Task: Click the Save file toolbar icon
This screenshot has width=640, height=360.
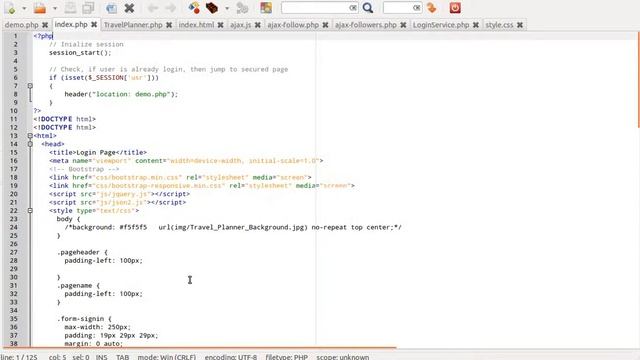Action: pyautogui.click(x=71, y=8)
